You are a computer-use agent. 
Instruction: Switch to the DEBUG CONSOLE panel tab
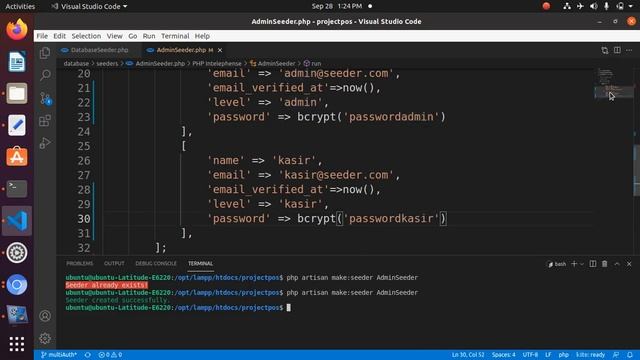(156, 264)
